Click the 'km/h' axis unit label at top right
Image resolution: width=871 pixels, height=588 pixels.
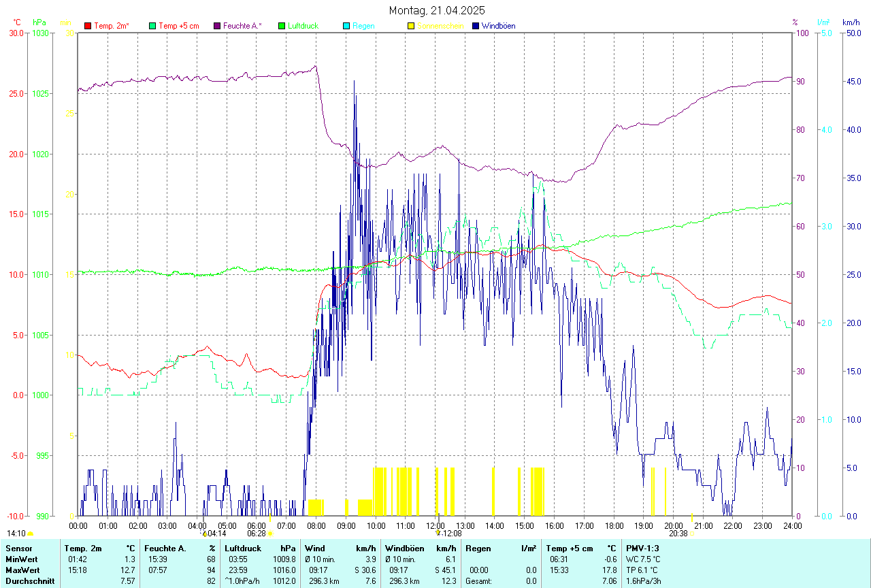point(851,22)
